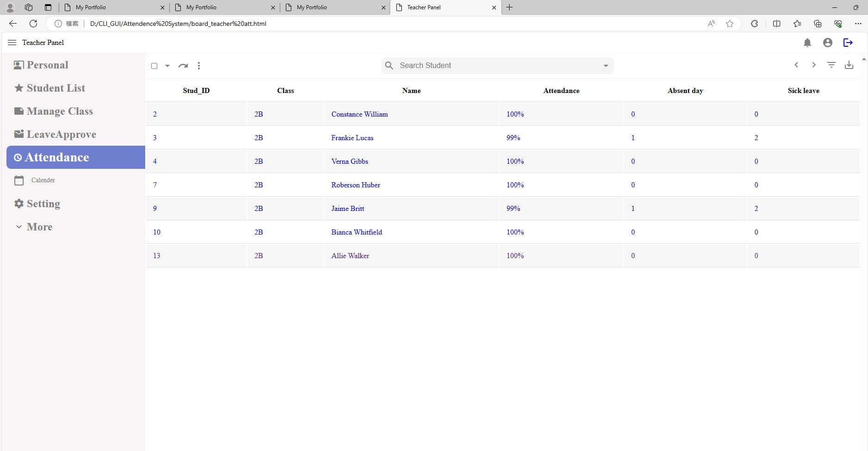The height and width of the screenshot is (451, 868).
Task: Click the logout icon in header
Action: 848,43
